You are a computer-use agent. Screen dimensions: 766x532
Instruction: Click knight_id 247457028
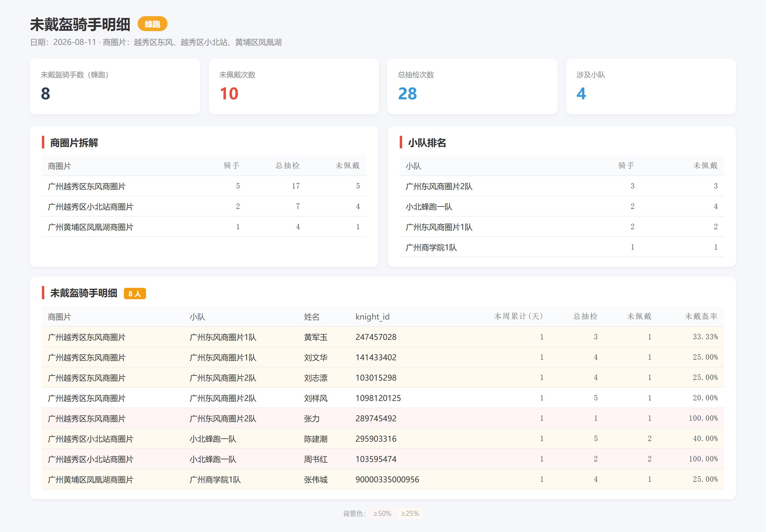point(376,337)
